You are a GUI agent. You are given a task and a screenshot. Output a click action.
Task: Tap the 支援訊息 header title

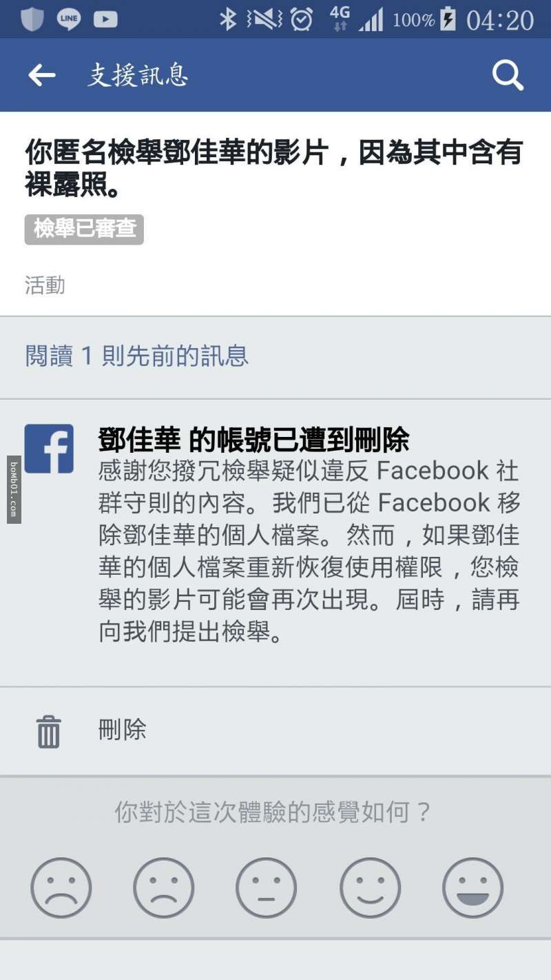[138, 75]
